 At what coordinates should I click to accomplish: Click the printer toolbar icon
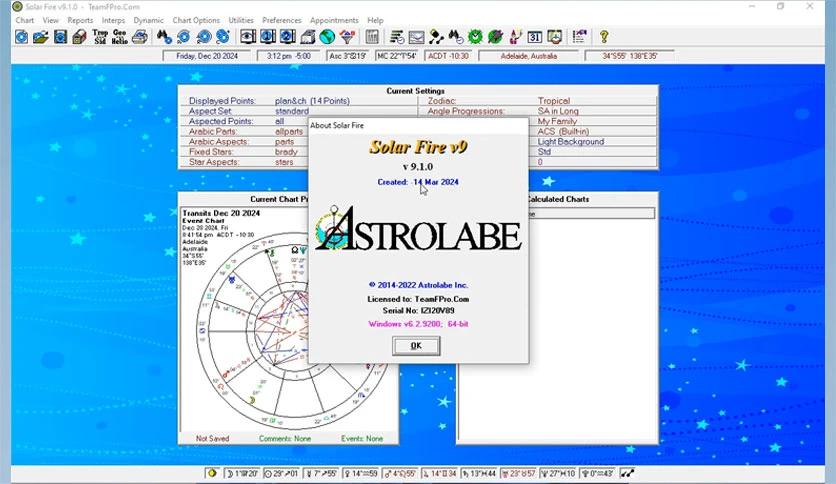(x=140, y=37)
